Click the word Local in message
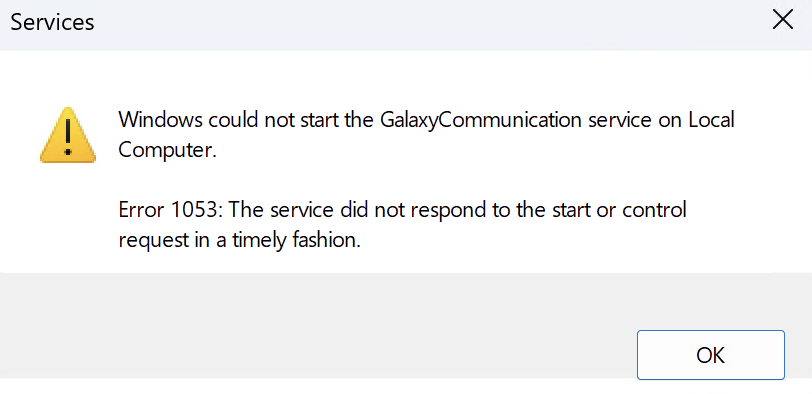Viewport: 812px width, 394px height. point(712,120)
